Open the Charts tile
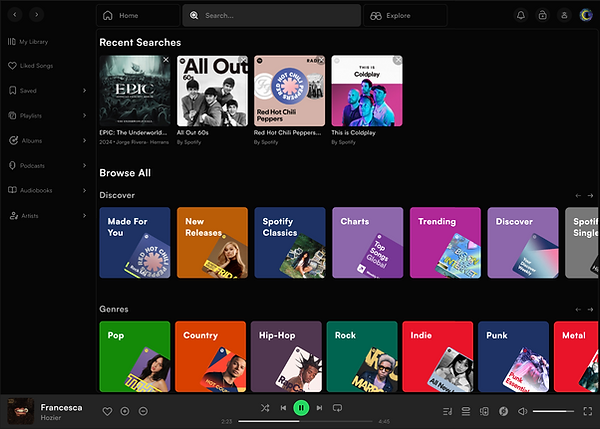The height and width of the screenshot is (429, 600). click(x=368, y=243)
